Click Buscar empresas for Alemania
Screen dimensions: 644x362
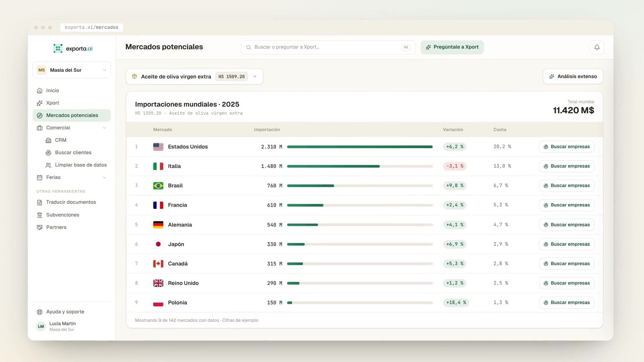[x=567, y=225]
